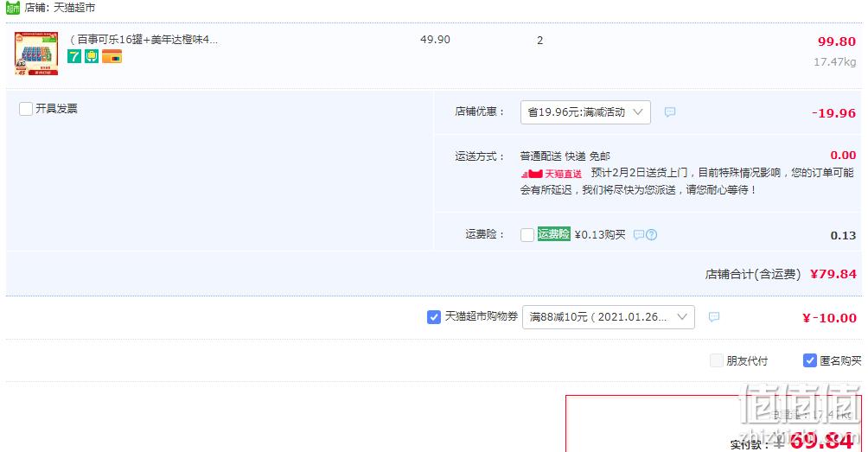Click the discount amount -19.96
The width and height of the screenshot is (868, 452).
click(833, 113)
